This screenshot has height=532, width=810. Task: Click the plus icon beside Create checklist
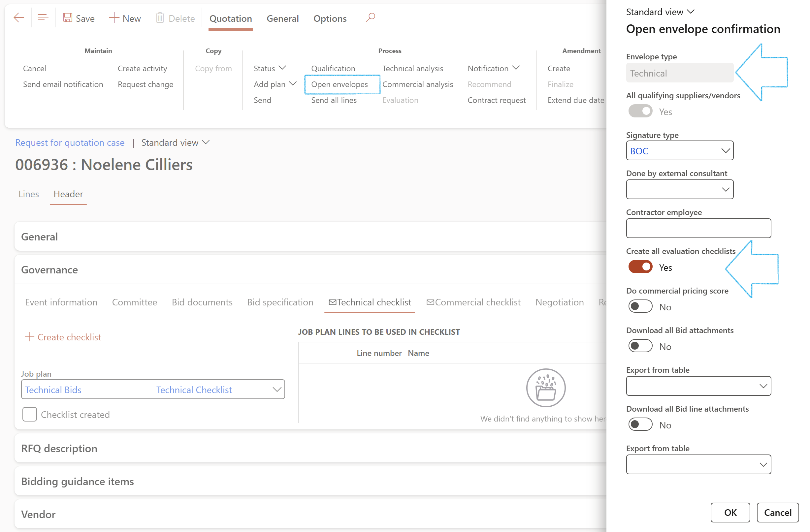point(30,337)
